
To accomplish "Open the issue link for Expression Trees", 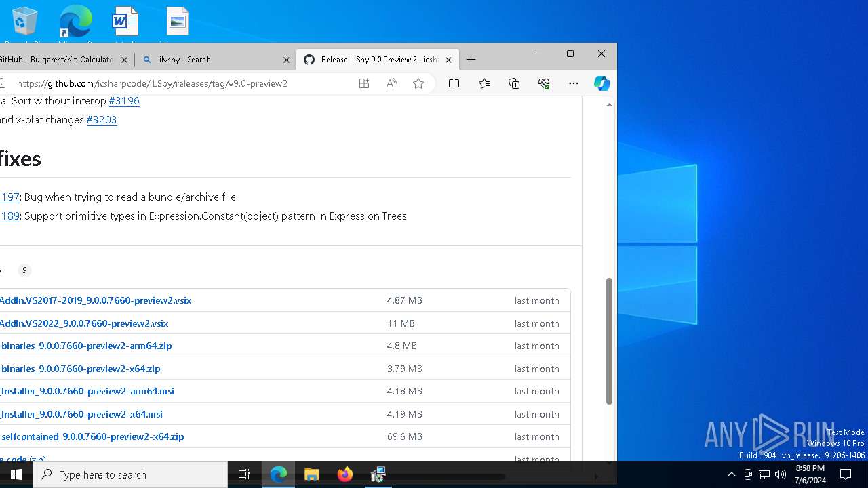I will tap(9, 216).
